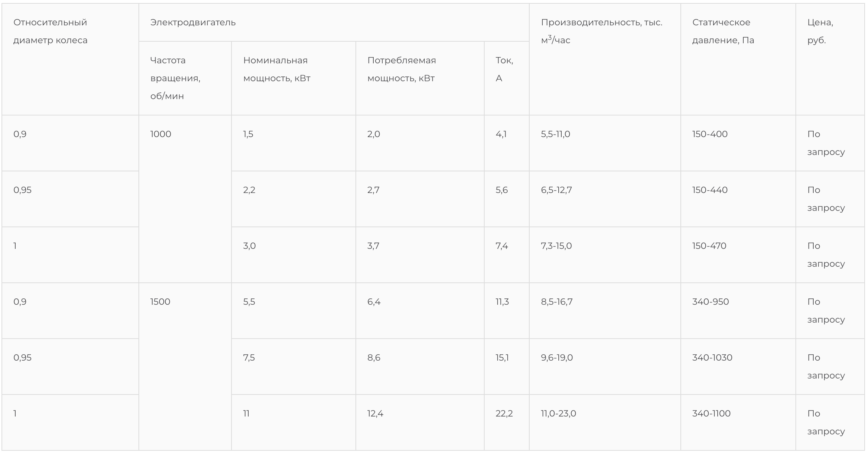Screen dimensions: 868x453
Task: Click the 22,2 current value cell
Action: [x=504, y=414]
